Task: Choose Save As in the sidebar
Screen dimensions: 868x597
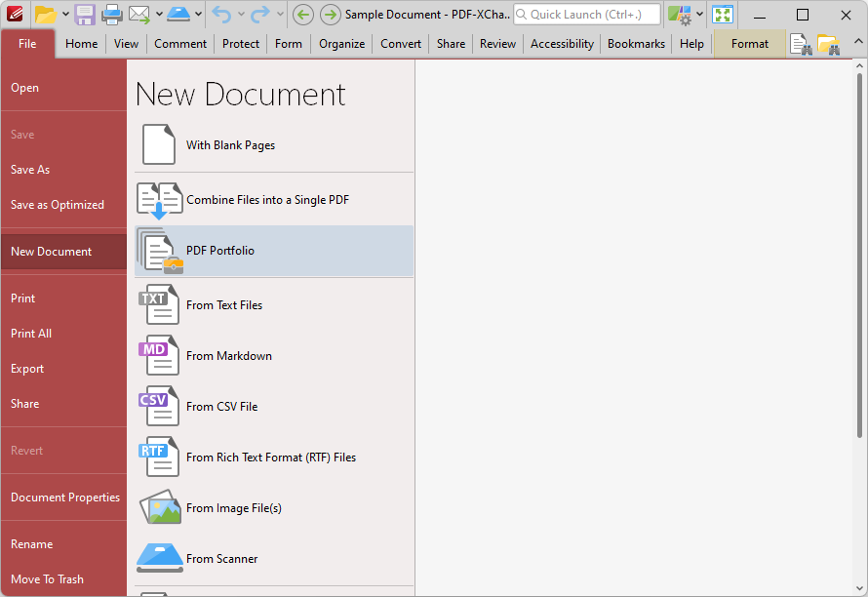Action: [63, 170]
